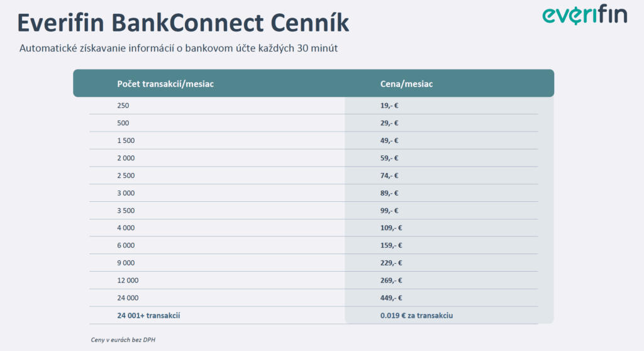Select the 2 000 transactions row
This screenshot has width=644, height=351.
pos(313,158)
